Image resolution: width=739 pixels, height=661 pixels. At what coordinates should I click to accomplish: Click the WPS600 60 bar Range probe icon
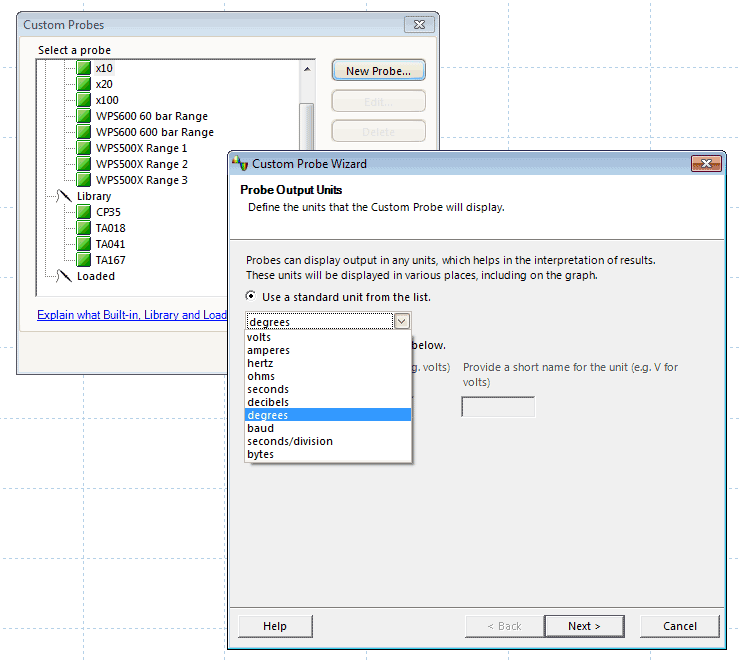click(x=83, y=116)
